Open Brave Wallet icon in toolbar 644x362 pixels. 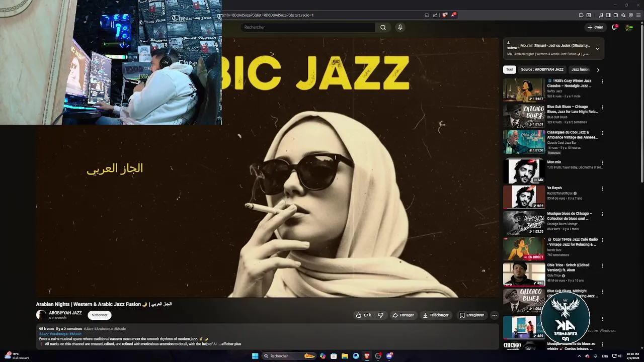[615, 15]
